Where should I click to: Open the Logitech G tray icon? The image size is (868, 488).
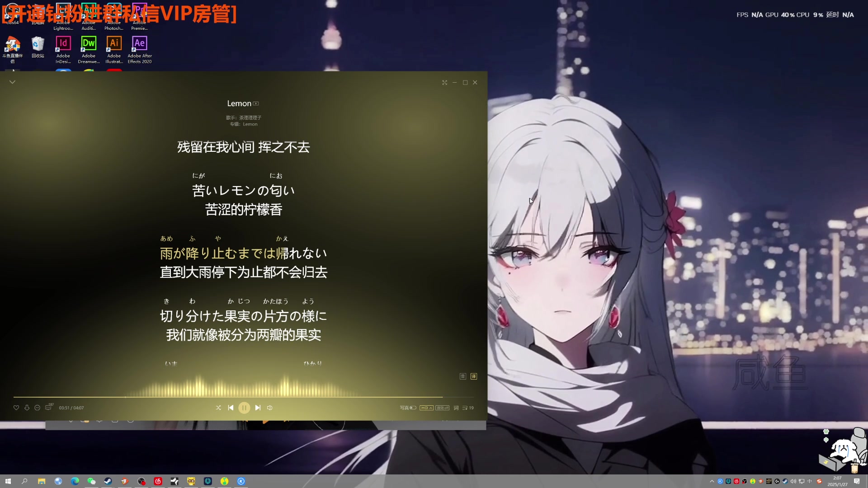pyautogui.click(x=777, y=481)
